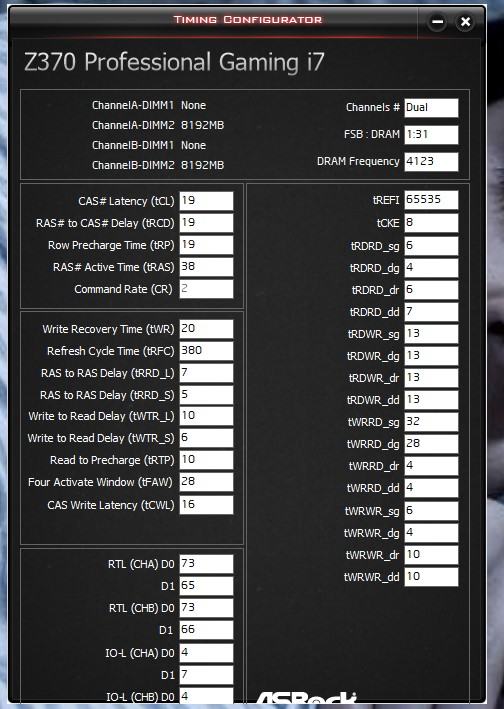504x709 pixels.
Task: Click the IO-L (CHA) D1 field showing 7
Action: tap(207, 675)
